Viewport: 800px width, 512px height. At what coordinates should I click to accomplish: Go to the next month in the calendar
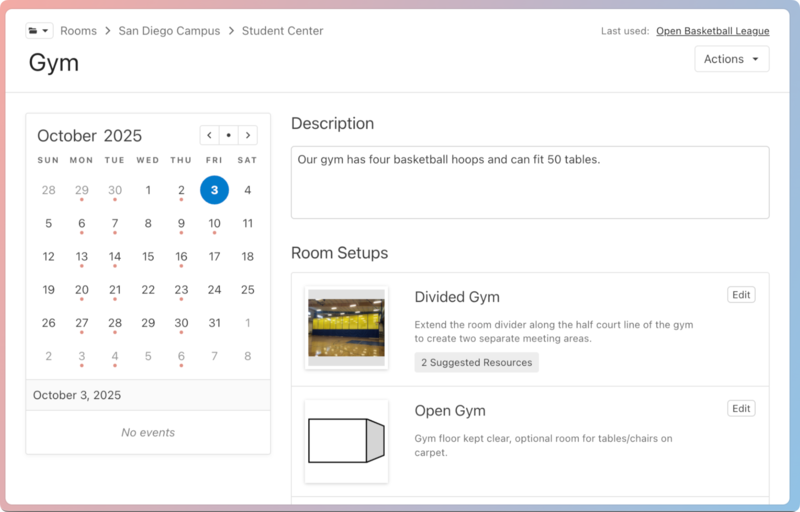point(248,135)
